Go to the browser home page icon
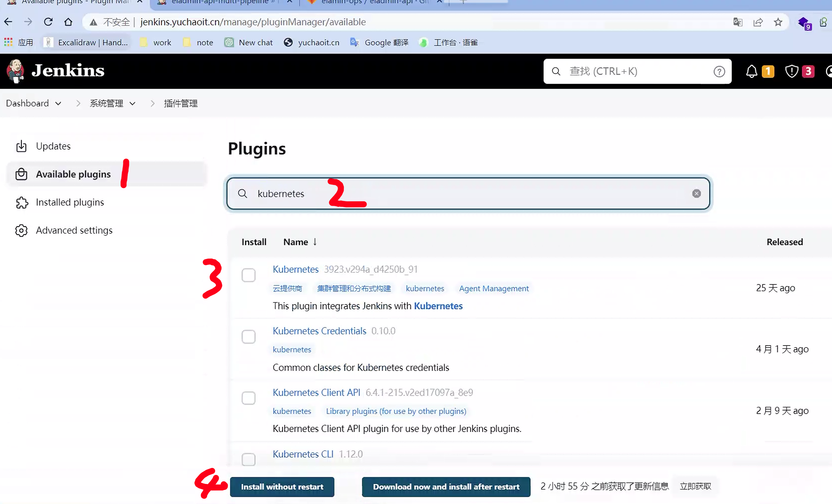This screenshot has width=832, height=504. click(68, 22)
